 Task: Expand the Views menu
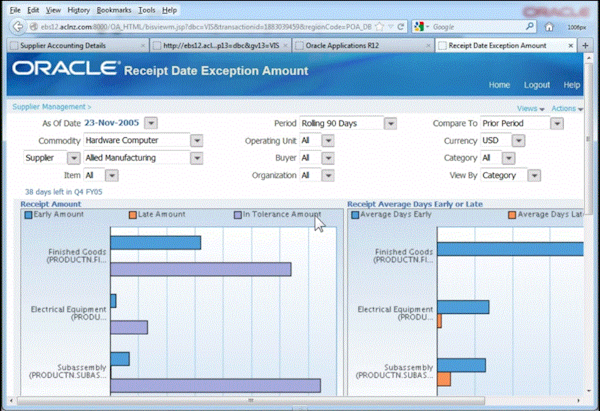(530, 109)
